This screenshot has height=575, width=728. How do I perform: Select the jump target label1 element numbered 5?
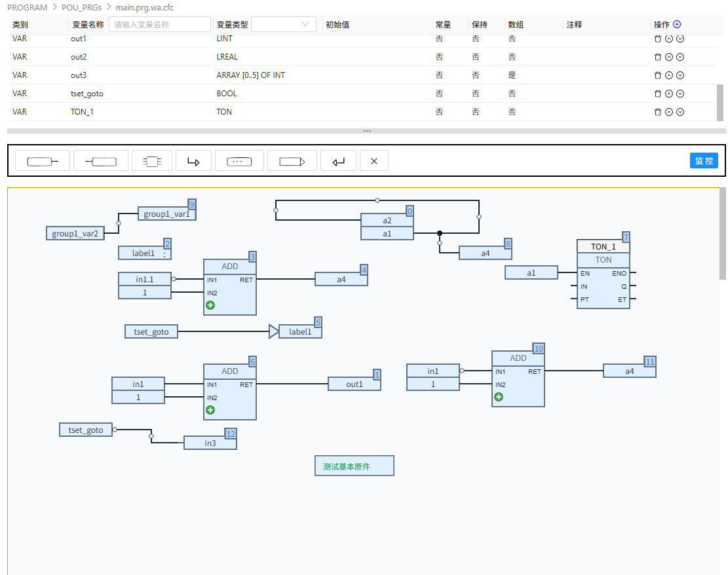pyautogui.click(x=300, y=332)
